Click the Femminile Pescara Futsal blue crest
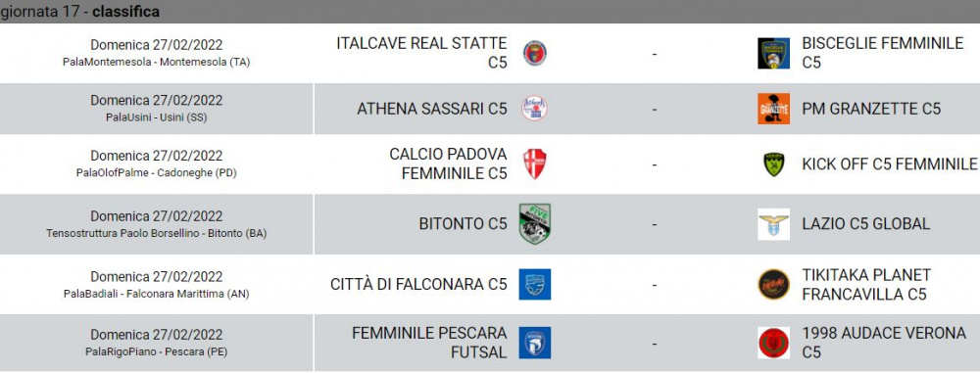 pos(534,343)
